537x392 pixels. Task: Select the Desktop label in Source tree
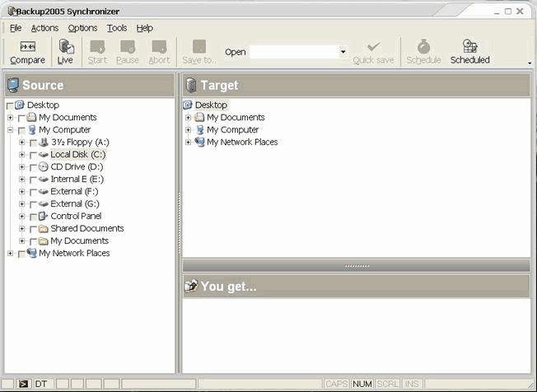[x=43, y=105]
